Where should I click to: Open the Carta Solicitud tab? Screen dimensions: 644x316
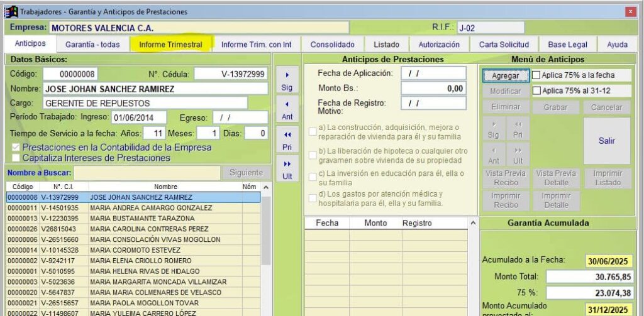click(504, 45)
